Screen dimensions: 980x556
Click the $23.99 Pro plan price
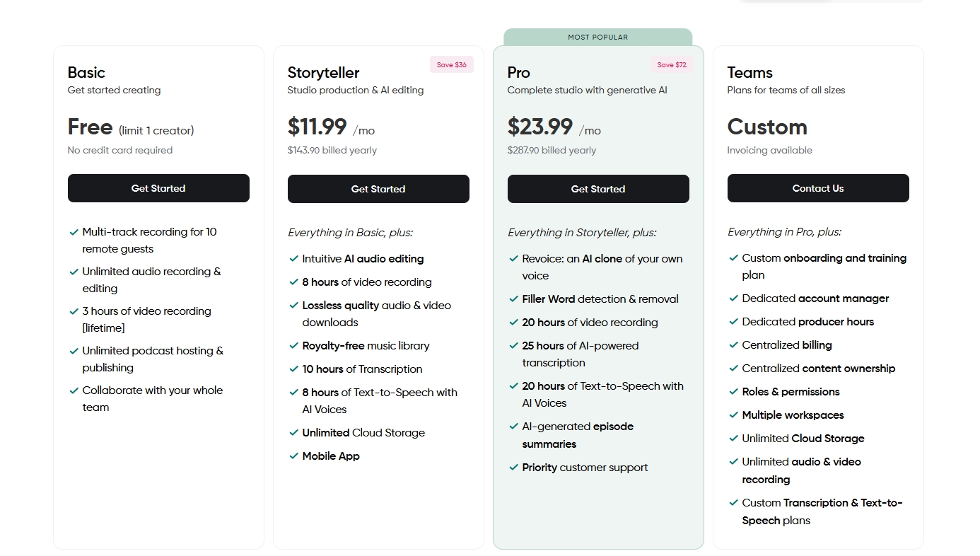coord(540,127)
